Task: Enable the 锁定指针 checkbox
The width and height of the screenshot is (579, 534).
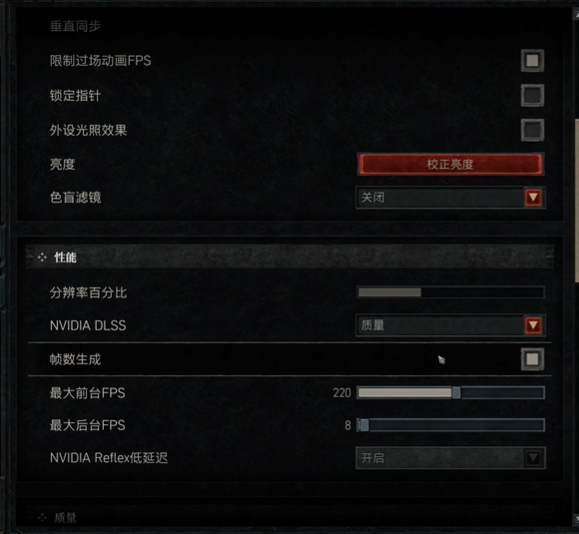Action: [532, 95]
